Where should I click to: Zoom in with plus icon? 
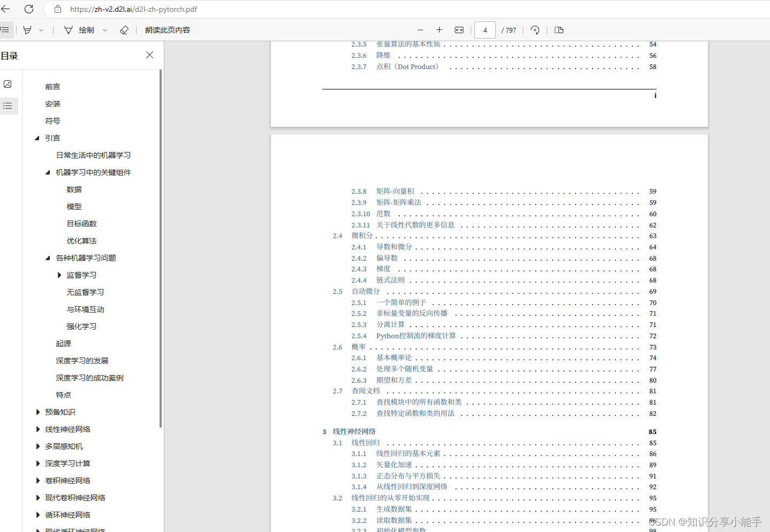[x=439, y=30]
